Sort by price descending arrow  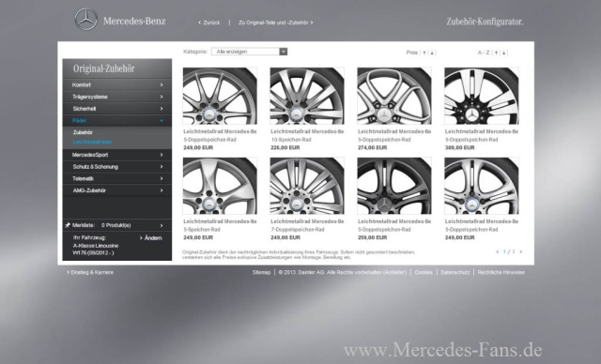pos(432,53)
